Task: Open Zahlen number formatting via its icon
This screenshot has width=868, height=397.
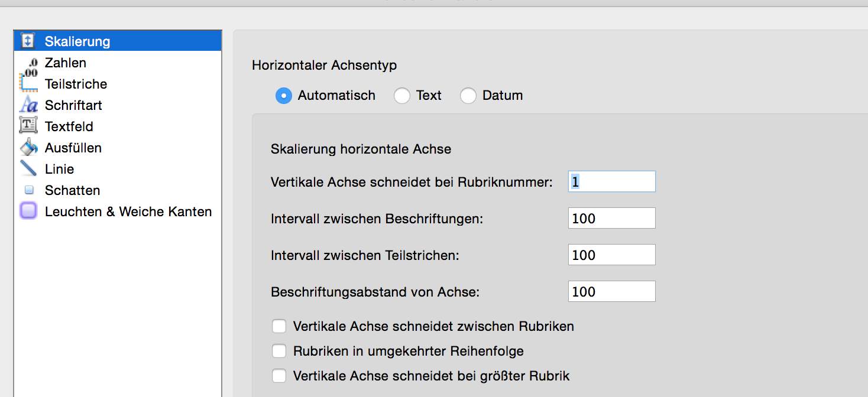Action: pyautogui.click(x=30, y=62)
